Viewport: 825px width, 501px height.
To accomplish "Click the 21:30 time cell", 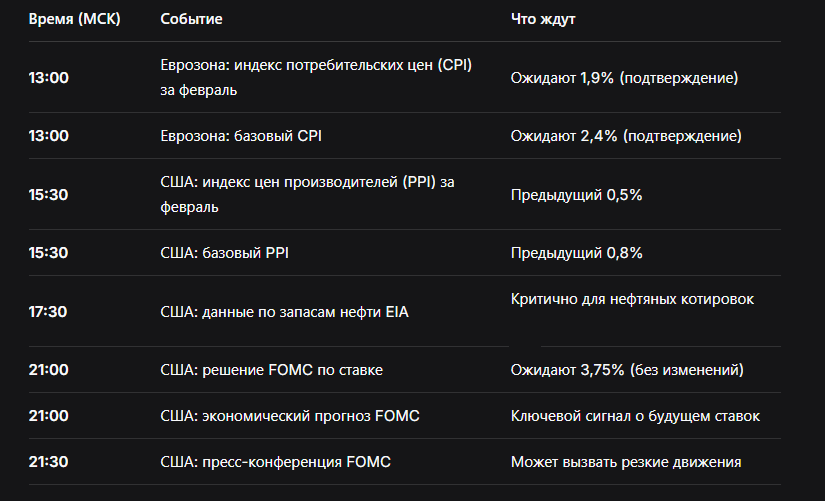I will coord(48,462).
